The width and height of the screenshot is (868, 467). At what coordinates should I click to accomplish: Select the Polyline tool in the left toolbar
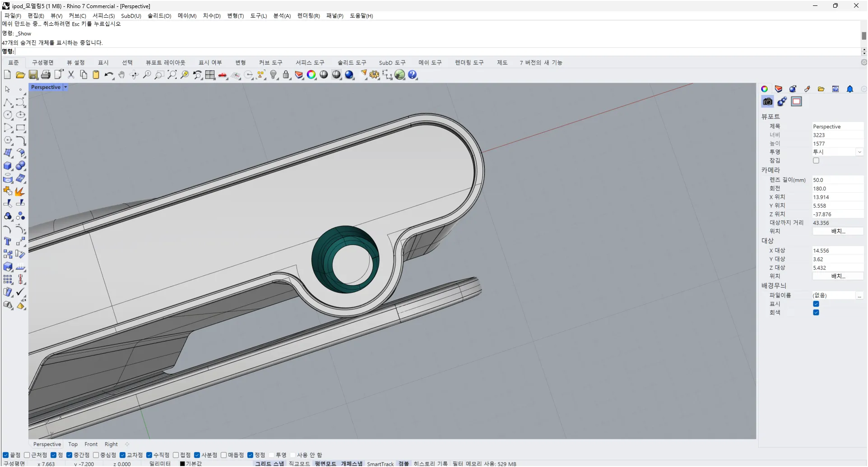[8, 103]
